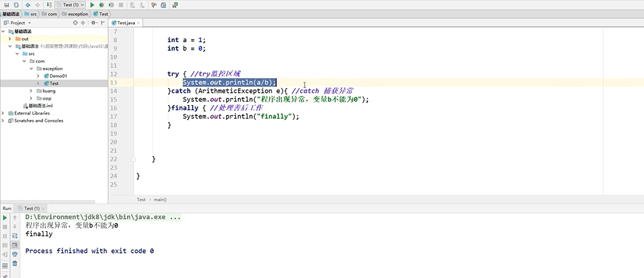Click the grey forward navigation arrow

coord(37,5)
